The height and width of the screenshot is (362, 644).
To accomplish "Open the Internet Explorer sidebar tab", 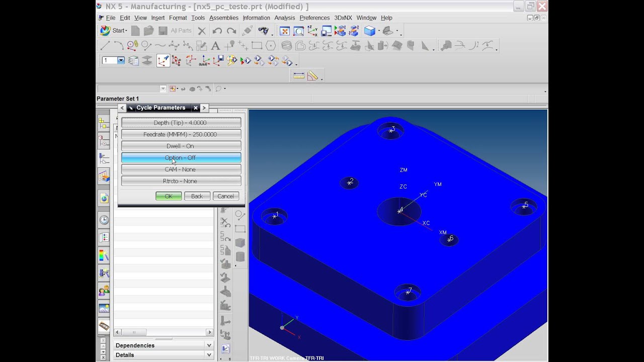I will click(104, 199).
